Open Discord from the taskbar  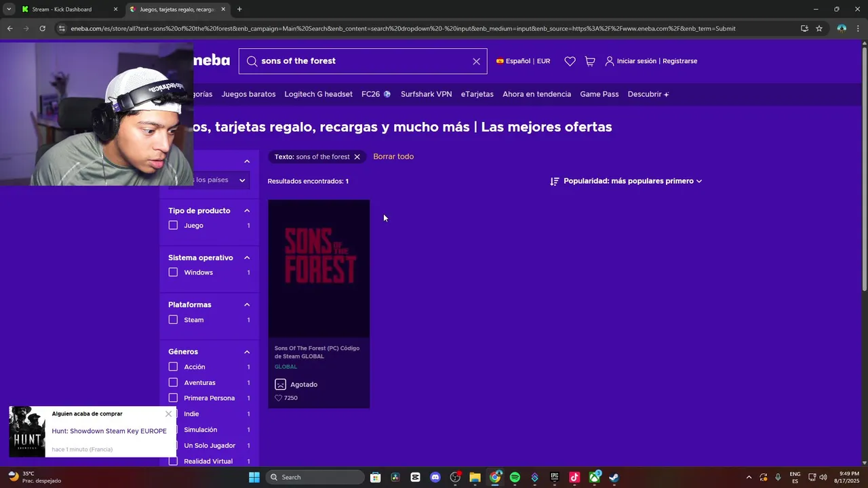[x=435, y=477]
